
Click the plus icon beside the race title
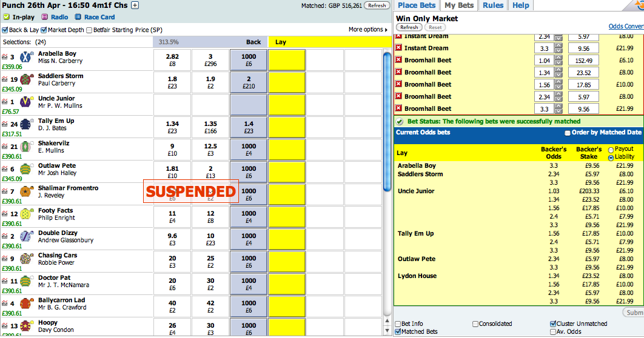[x=135, y=5]
